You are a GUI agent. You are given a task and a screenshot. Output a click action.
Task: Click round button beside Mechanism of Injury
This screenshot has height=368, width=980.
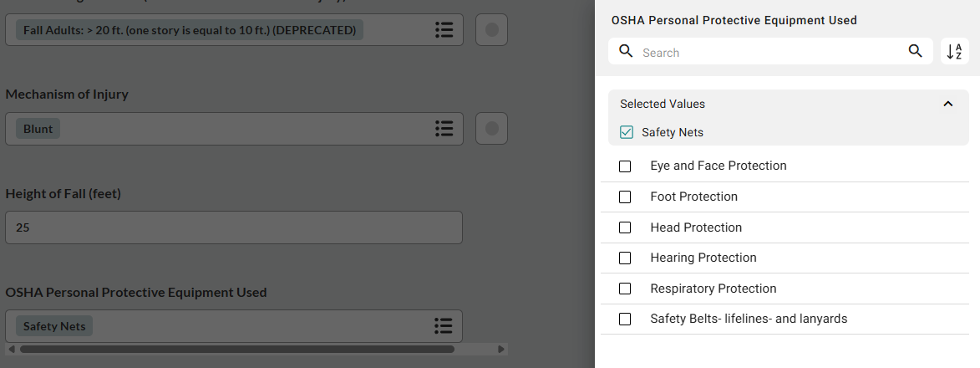click(491, 129)
